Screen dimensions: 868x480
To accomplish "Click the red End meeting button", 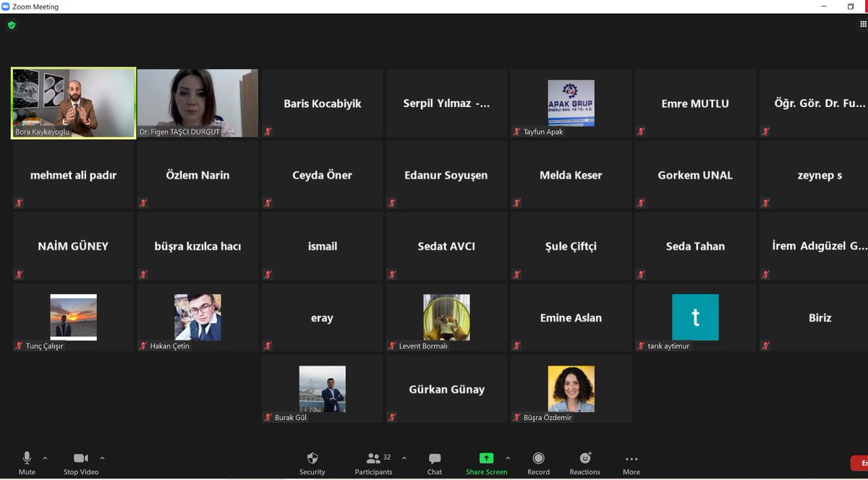I will [x=859, y=463].
